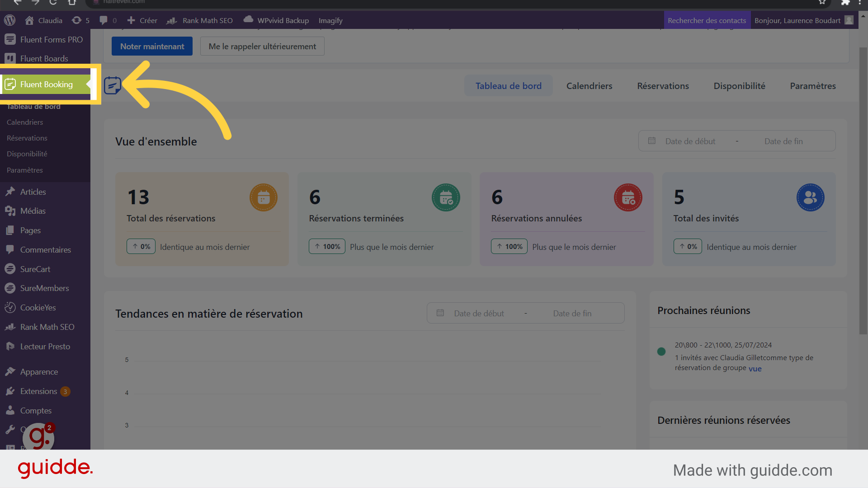Click the CookieYes cookie icon
This screenshot has height=488, width=868.
[10, 307]
